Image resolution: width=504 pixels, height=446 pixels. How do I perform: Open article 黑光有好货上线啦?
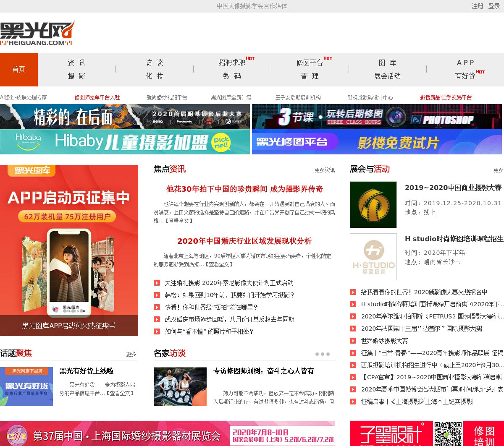point(87,371)
